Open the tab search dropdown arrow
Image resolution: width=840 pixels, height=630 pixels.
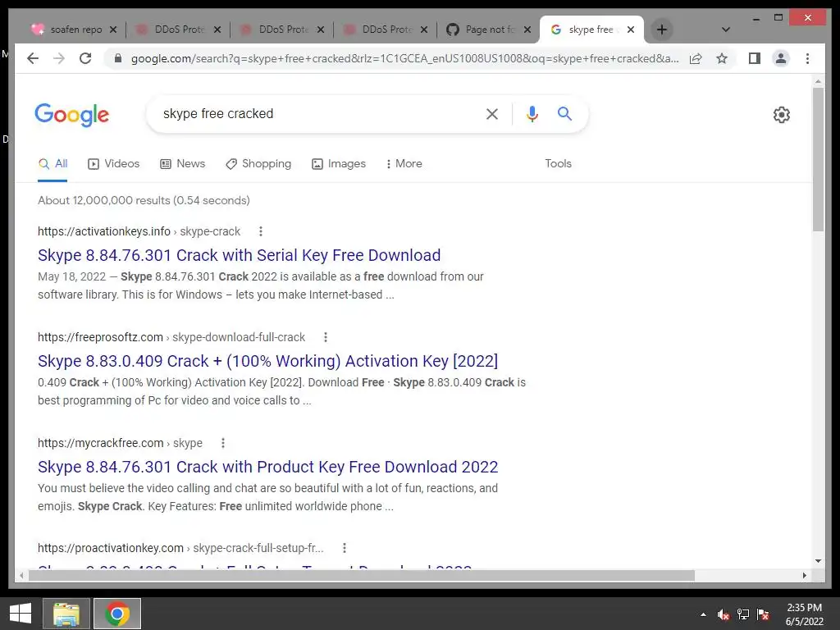click(726, 30)
